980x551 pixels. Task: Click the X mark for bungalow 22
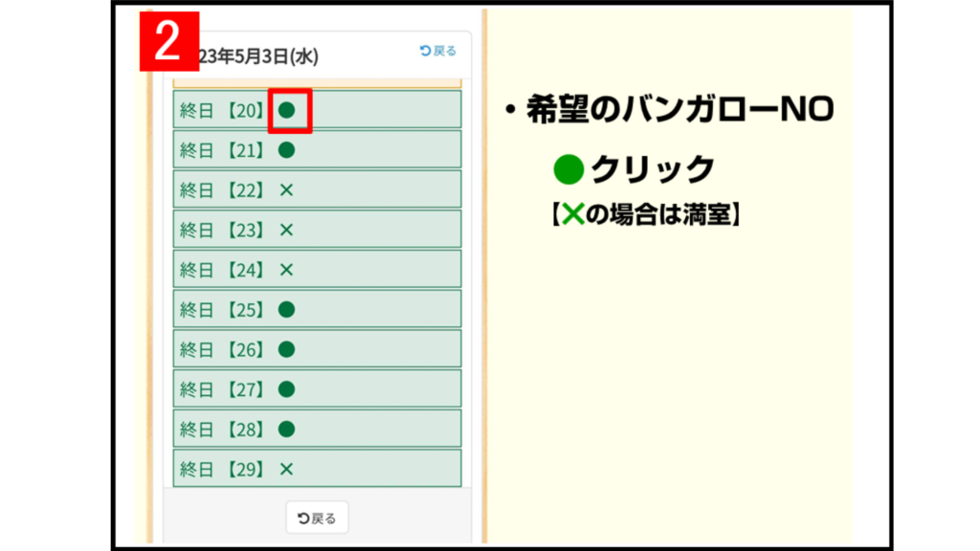[x=286, y=190]
